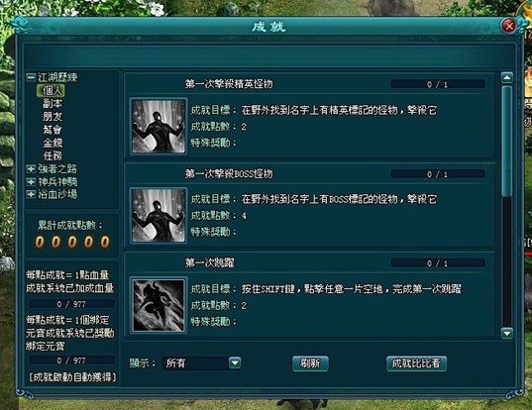This screenshot has width=532, height=410.
Task: Click the achievement list scrollbar thumb
Action: pos(507,141)
